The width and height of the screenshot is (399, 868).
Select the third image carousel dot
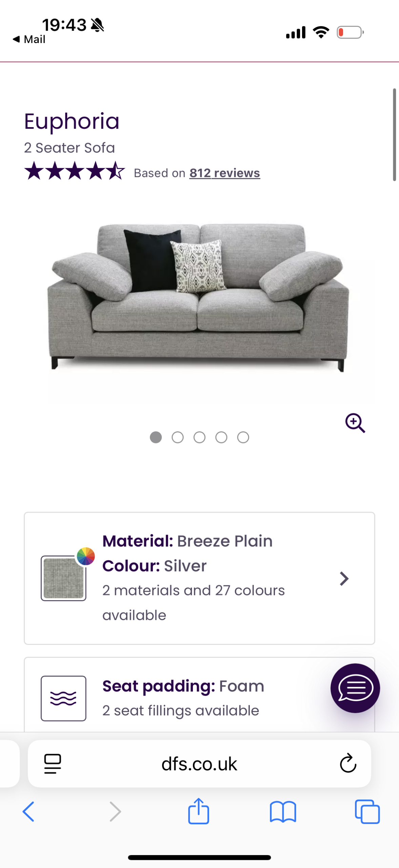coord(199,437)
